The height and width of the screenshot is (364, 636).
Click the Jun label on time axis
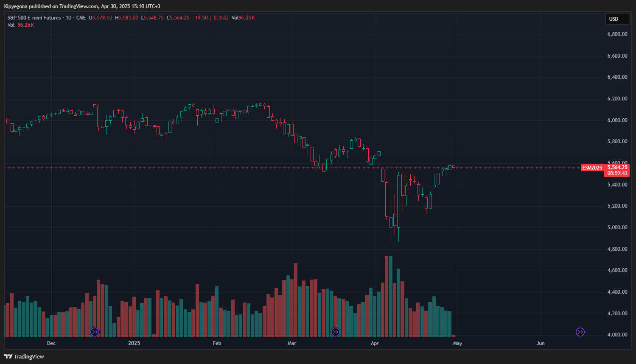pos(540,343)
